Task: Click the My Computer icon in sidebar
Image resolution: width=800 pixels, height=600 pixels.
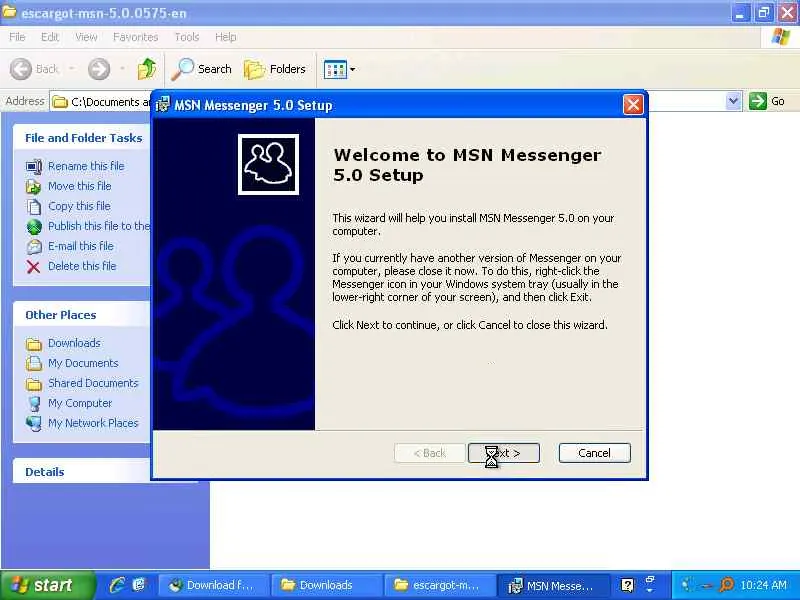Action: [x=34, y=404]
